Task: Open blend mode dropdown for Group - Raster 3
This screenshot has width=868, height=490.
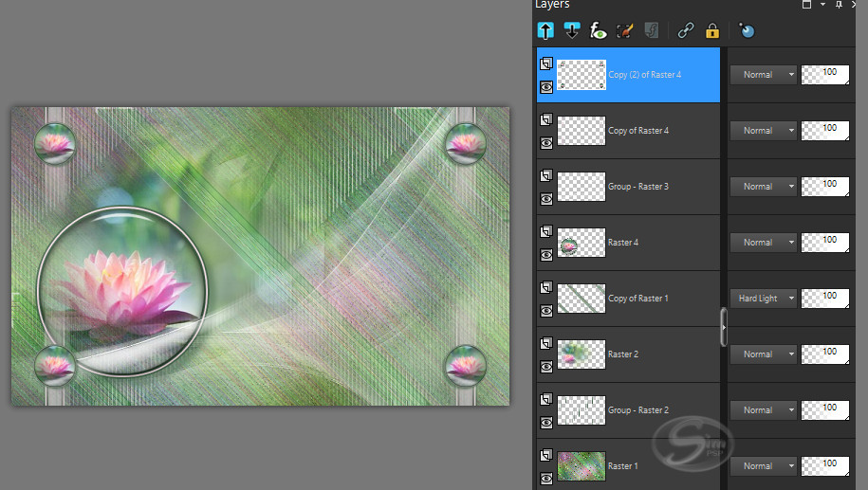Action: tap(764, 187)
